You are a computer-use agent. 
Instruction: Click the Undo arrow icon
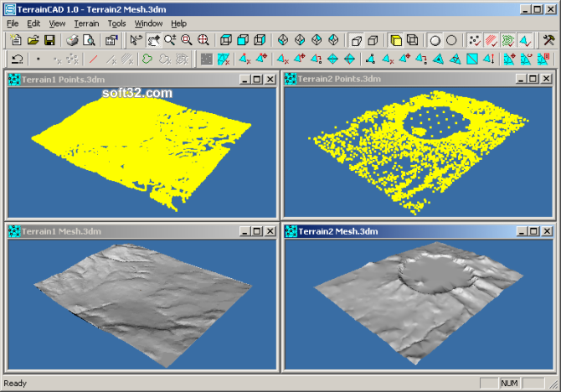pyautogui.click(x=17, y=59)
